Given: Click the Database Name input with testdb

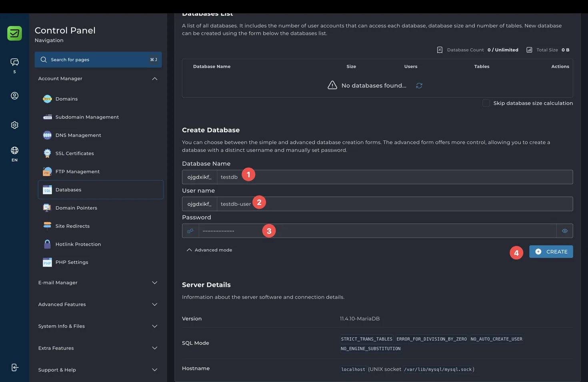Looking at the screenshot, I should (395, 177).
